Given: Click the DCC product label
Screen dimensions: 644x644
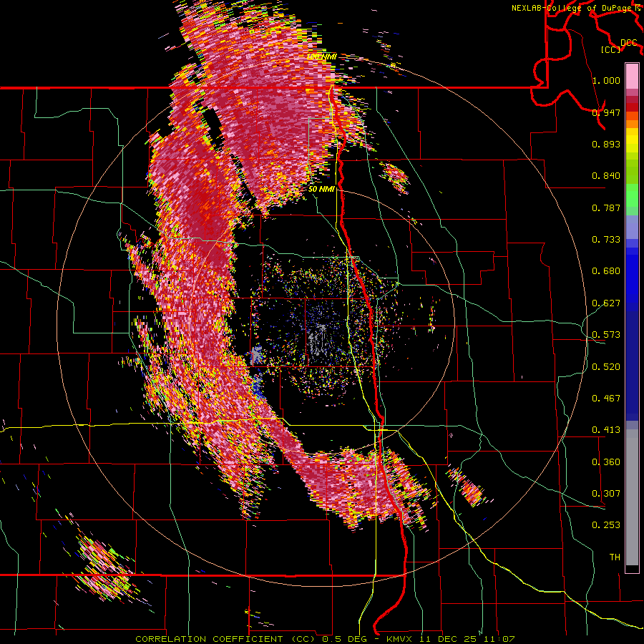Looking at the screenshot, I should (x=628, y=43).
